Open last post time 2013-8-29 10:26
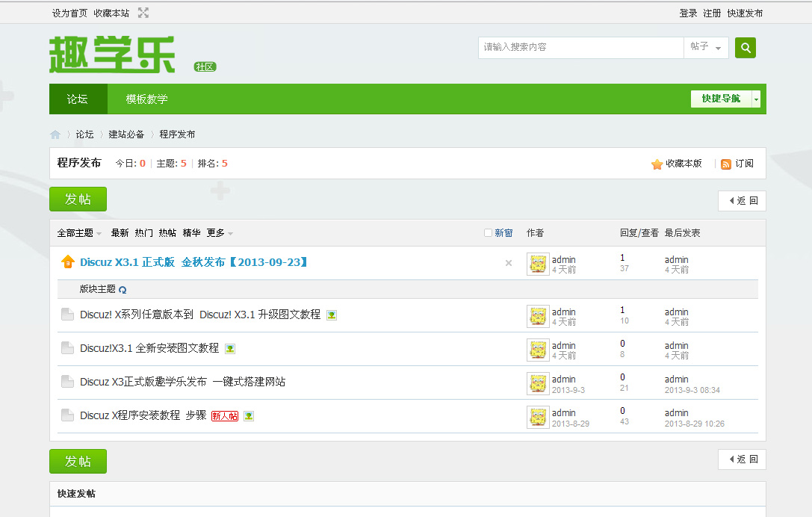The height and width of the screenshot is (517, 812). [695, 424]
